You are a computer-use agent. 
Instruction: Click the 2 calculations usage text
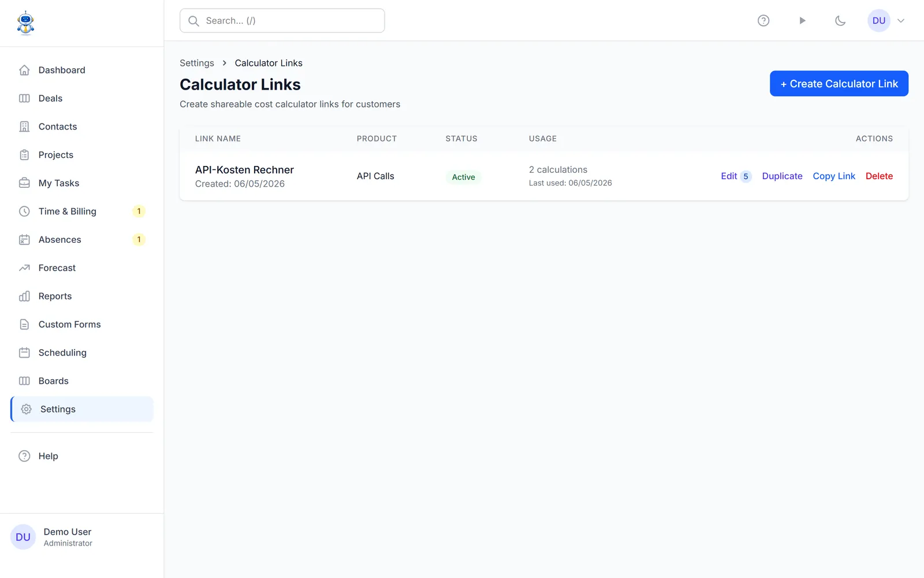[558, 170]
